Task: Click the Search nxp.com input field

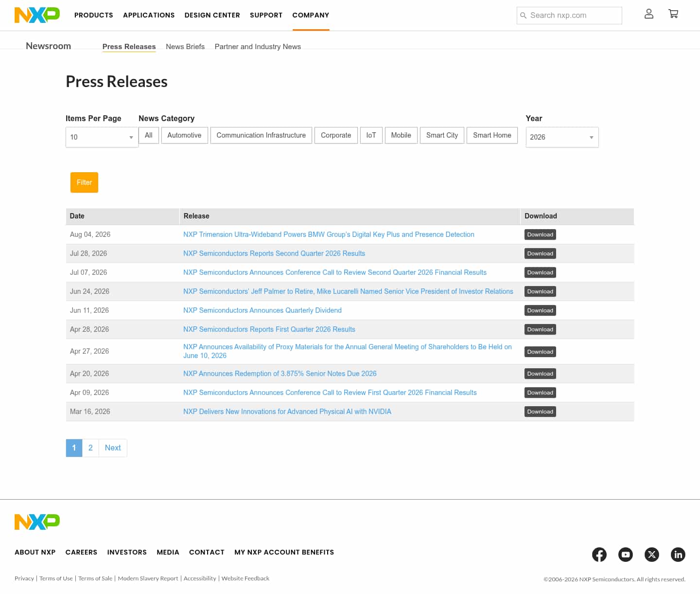Action: (569, 16)
